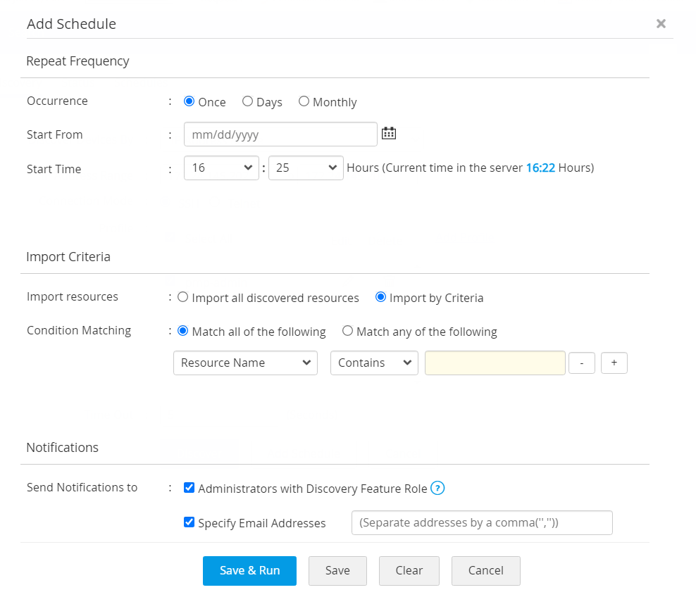Select the Monthly occurrence option
696x616 pixels.
(304, 101)
